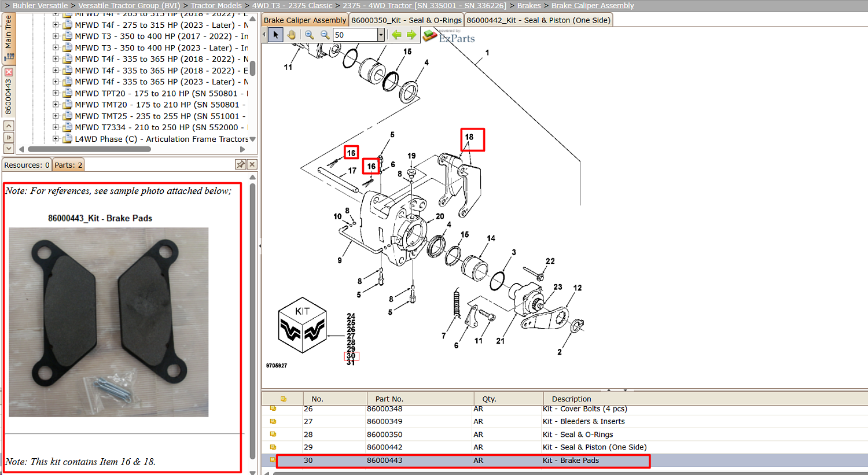Open 86000442_Kit - Seal & Piston tab
The width and height of the screenshot is (868, 475).
[538, 20]
